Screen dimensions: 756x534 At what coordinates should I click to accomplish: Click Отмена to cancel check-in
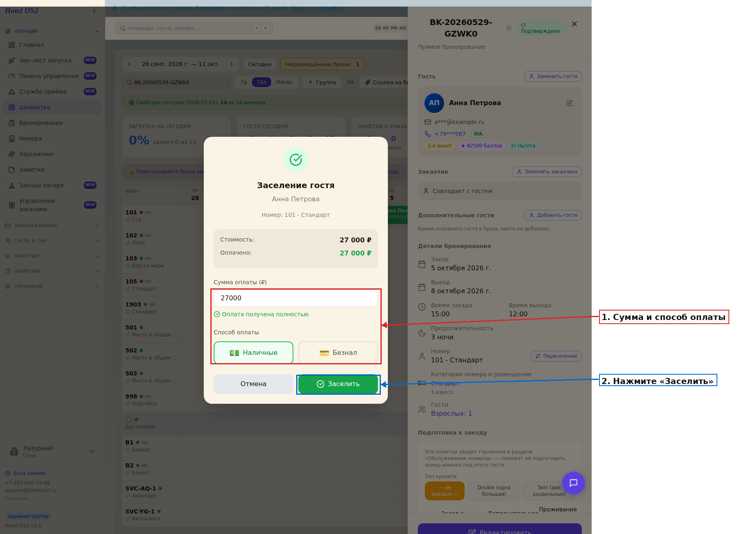254,384
